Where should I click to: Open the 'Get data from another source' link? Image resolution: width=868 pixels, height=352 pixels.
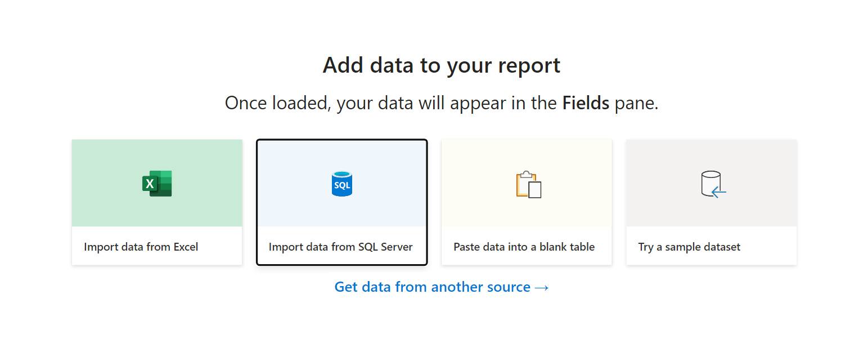432,287
